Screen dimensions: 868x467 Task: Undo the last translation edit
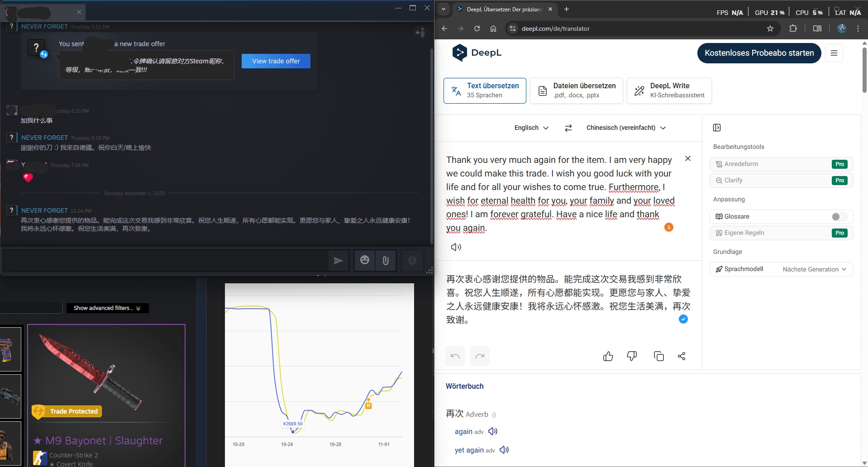[455, 356]
